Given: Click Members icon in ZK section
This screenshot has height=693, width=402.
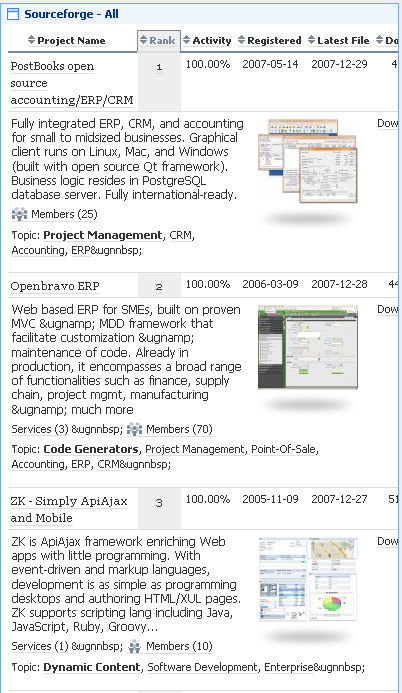Looking at the screenshot, I should (134, 646).
